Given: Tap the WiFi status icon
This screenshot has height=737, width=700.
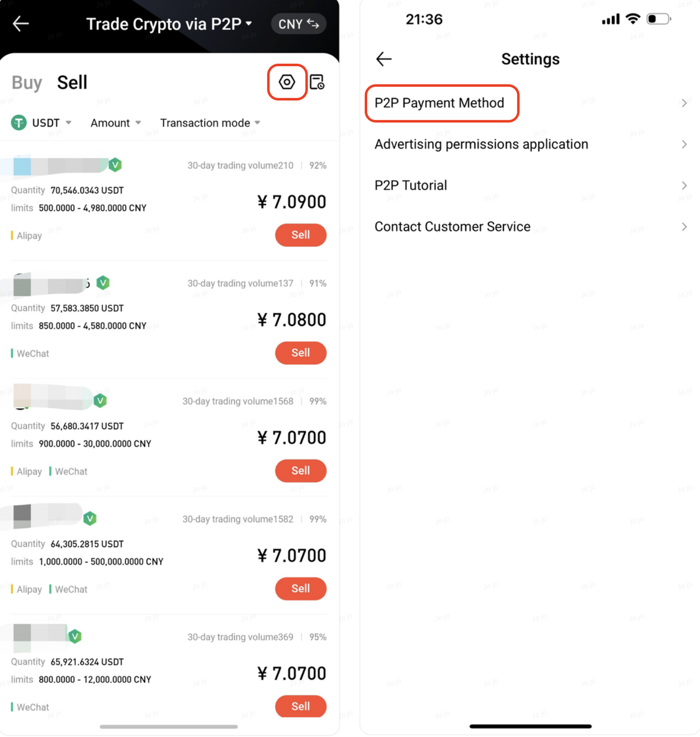Looking at the screenshot, I should click(x=633, y=19).
